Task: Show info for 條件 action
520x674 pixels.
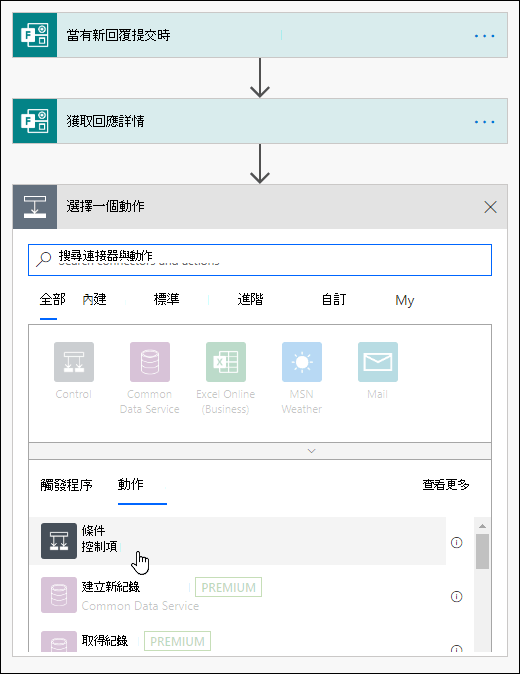Action: point(456,542)
